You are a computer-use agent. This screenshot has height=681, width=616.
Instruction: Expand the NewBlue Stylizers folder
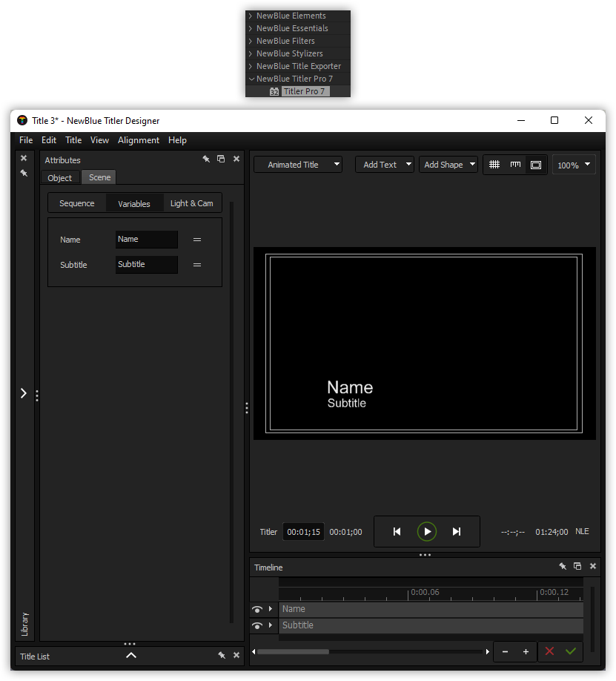pos(251,54)
